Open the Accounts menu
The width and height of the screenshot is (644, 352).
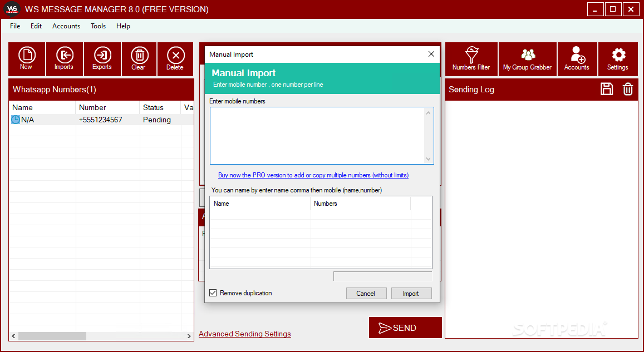click(x=66, y=26)
